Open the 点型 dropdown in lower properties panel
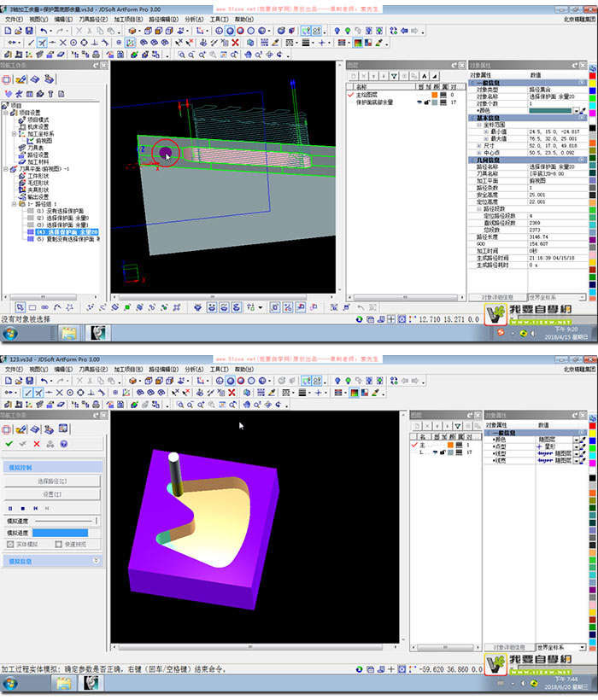 577,446
